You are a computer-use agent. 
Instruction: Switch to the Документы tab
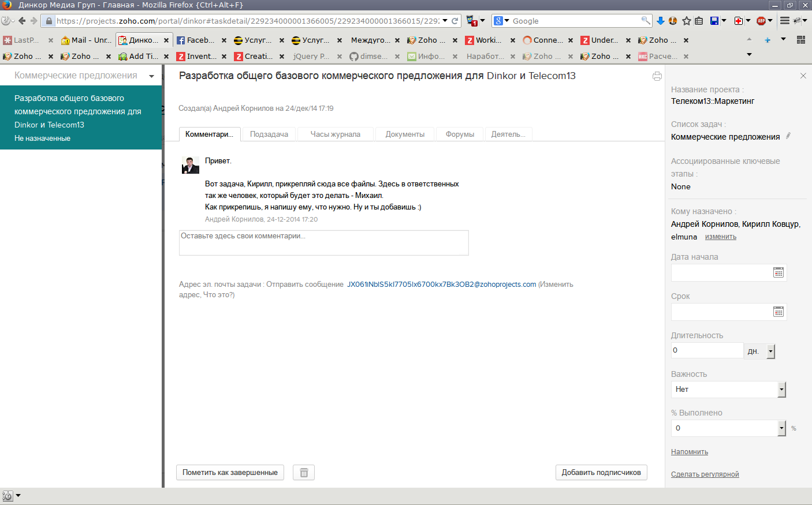pyautogui.click(x=405, y=134)
